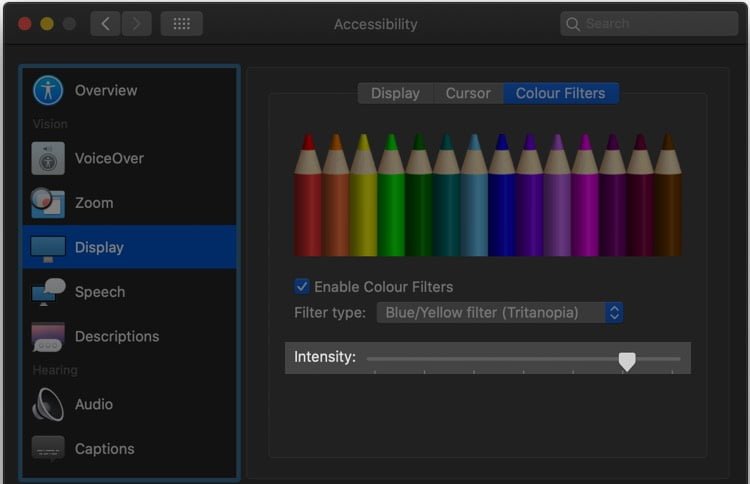This screenshot has width=750, height=484.
Task: Close the Accessibility window with red button
Action: (25, 24)
